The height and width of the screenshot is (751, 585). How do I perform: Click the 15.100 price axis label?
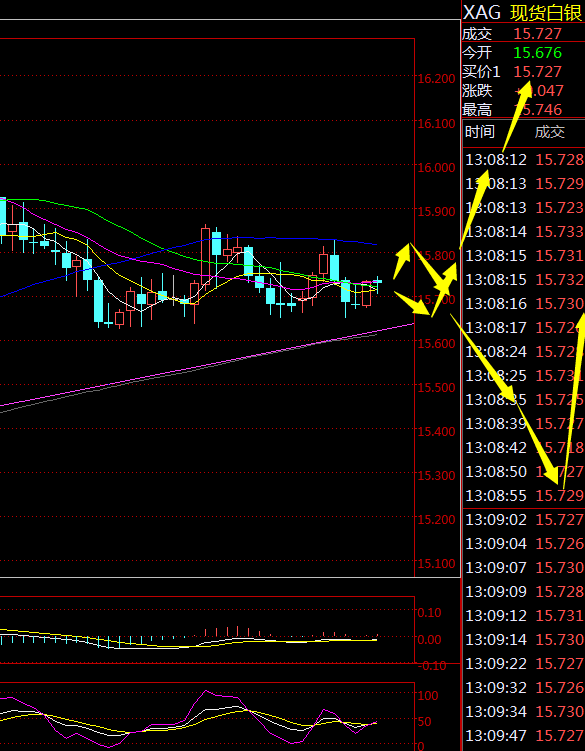(436, 563)
